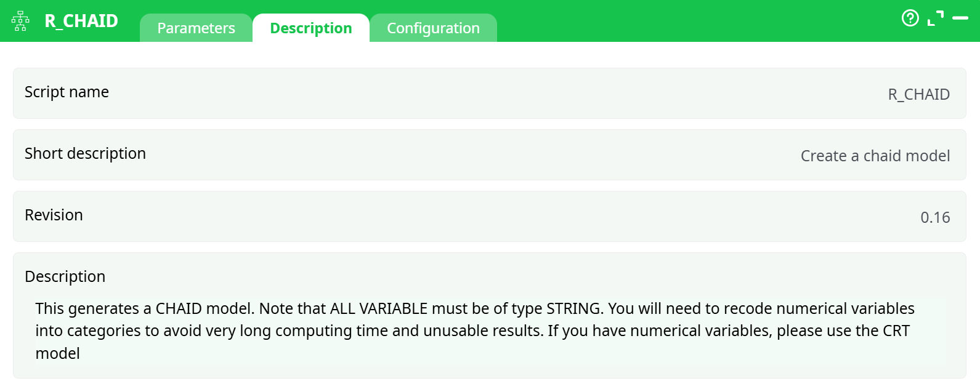Expand panel with the fullscreen corners icon

point(935,18)
